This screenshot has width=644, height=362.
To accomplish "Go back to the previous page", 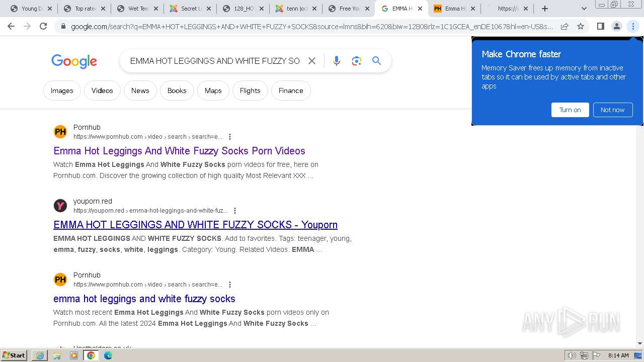I will click(x=11, y=26).
